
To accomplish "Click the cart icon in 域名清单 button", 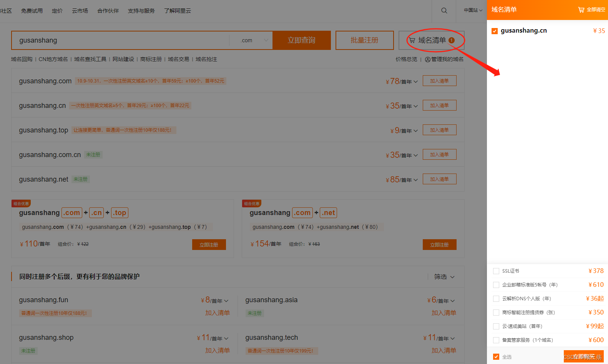I will coord(412,40).
